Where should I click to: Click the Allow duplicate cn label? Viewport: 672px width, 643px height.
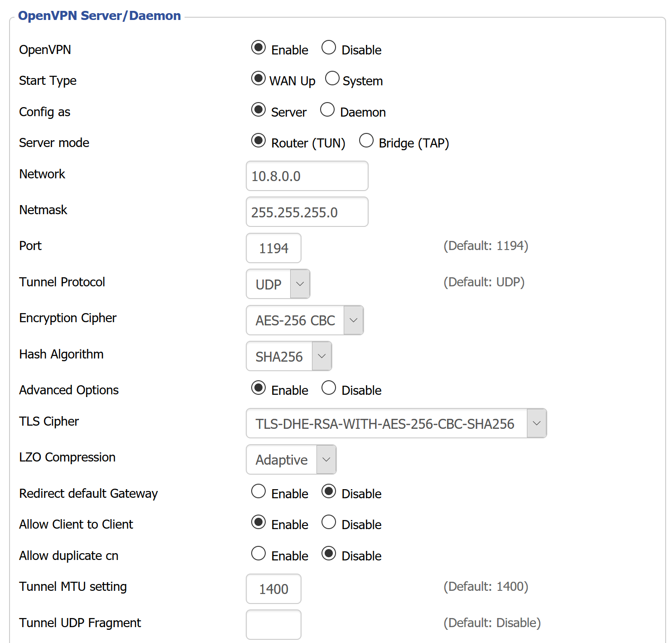68,556
